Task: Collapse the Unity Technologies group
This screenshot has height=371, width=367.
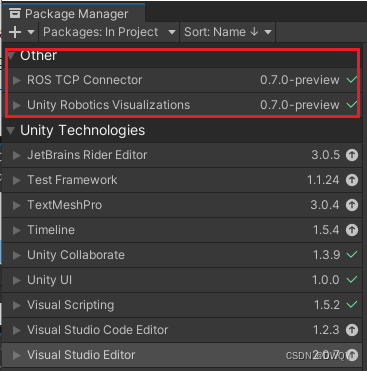Action: pyautogui.click(x=11, y=130)
